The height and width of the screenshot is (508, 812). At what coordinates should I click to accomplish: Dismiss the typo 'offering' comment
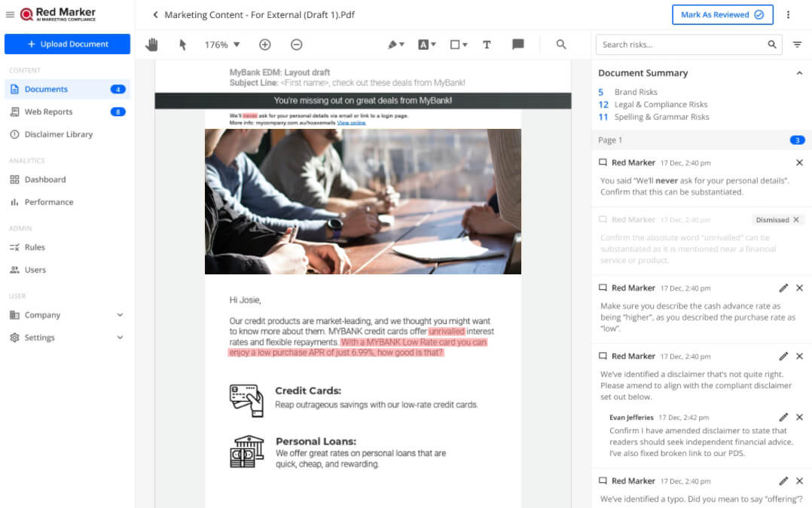(799, 481)
